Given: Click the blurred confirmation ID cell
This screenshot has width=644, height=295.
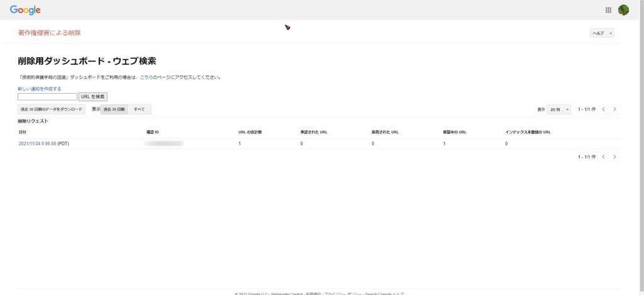Looking at the screenshot, I should (x=164, y=144).
